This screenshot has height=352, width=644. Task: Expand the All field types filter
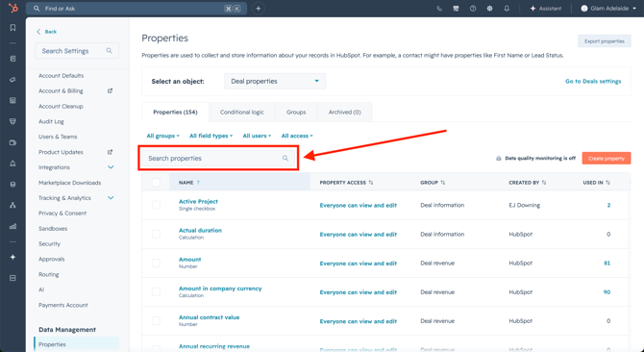pos(211,136)
